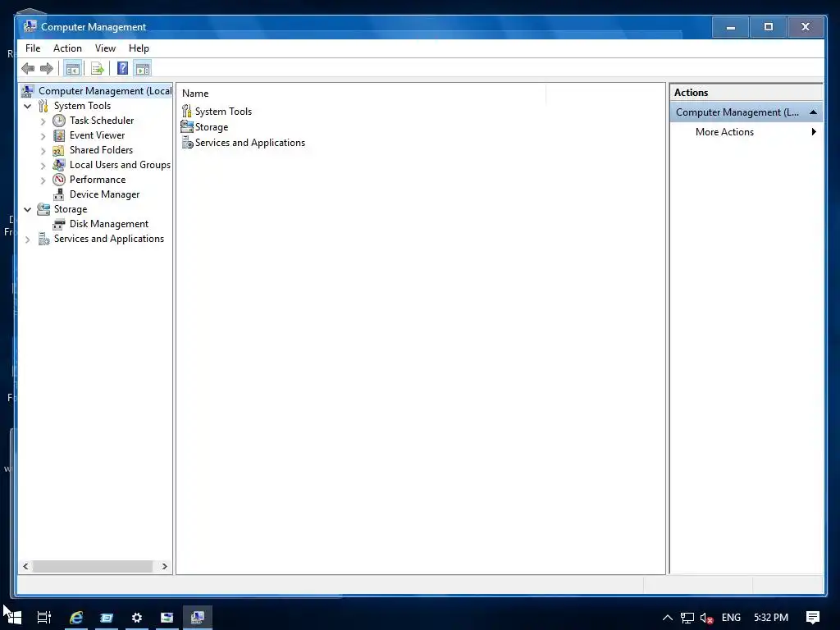Expand Local Users and Groups node

pos(43,166)
